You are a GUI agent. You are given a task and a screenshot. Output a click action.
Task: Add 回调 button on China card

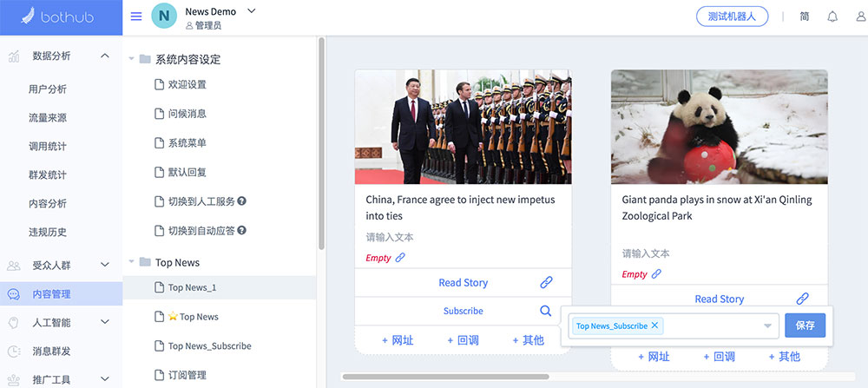[x=463, y=340]
